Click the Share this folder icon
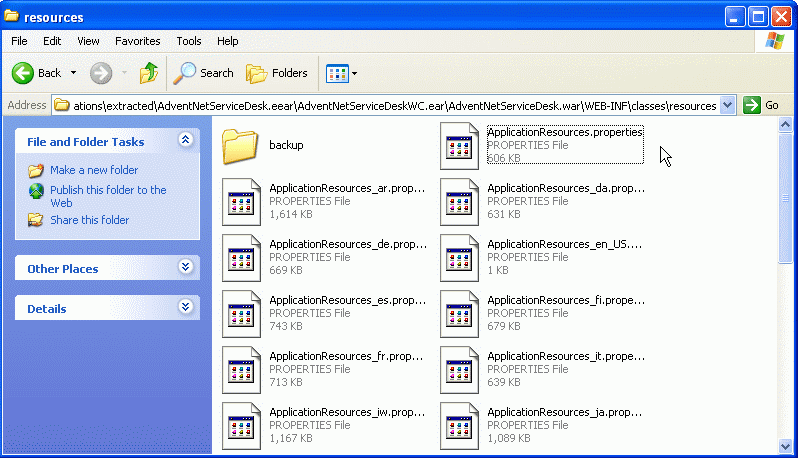 coord(36,220)
